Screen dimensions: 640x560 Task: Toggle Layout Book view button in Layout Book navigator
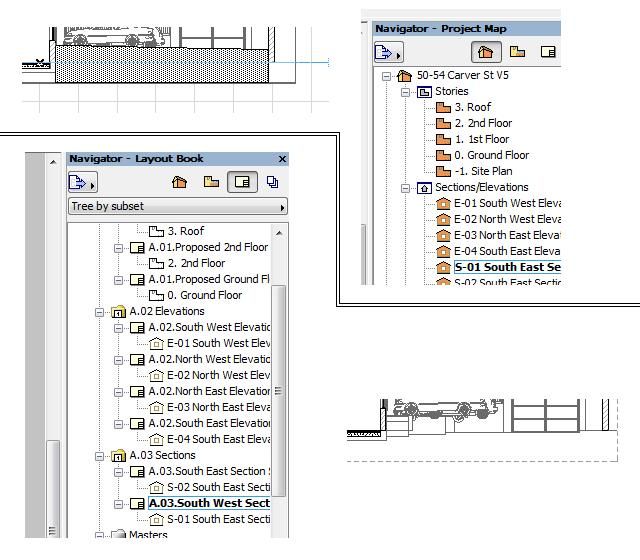coord(242,182)
